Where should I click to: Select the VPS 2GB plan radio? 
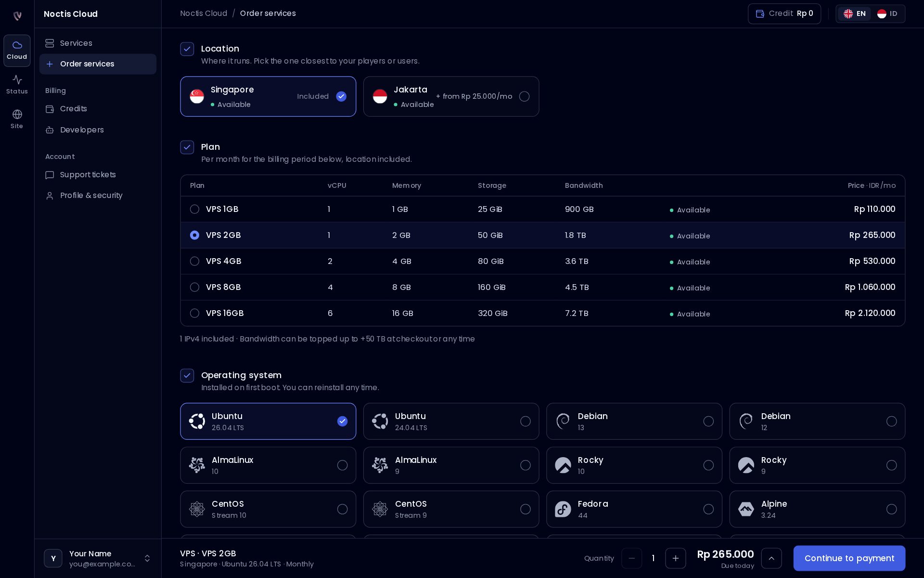[x=194, y=235]
